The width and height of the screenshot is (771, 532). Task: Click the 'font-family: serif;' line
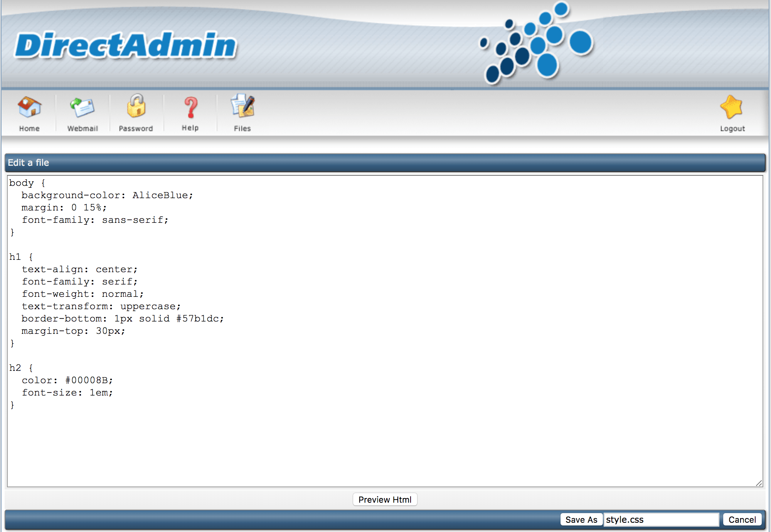tap(79, 281)
